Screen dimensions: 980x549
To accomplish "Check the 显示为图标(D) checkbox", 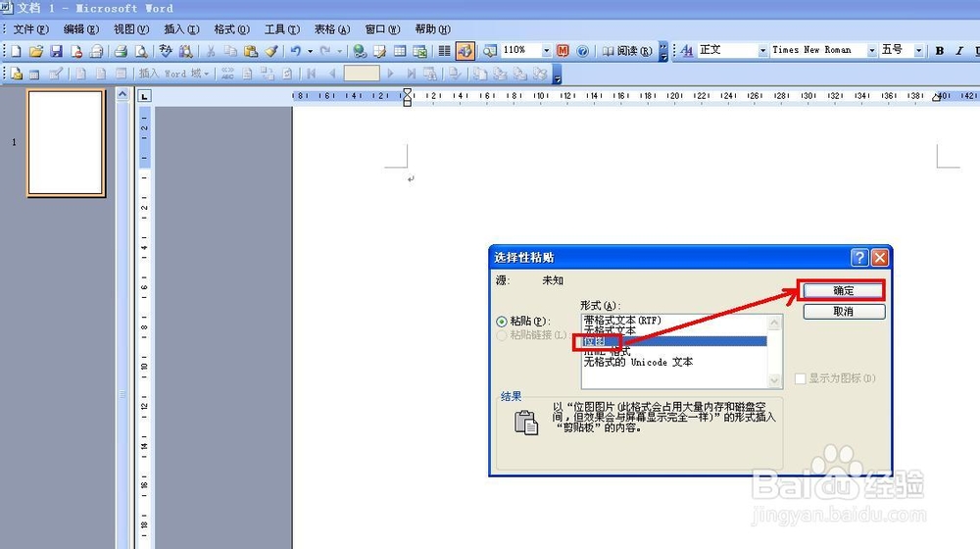I will (x=800, y=378).
